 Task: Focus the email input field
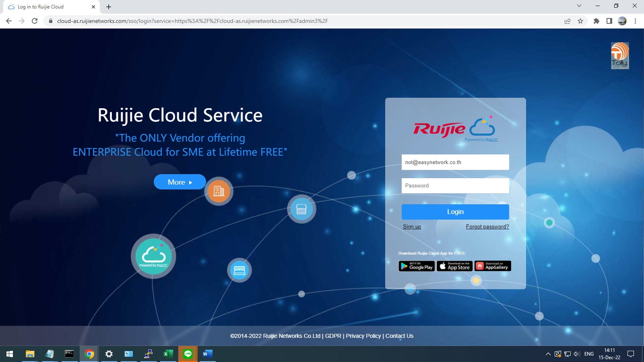click(x=455, y=162)
